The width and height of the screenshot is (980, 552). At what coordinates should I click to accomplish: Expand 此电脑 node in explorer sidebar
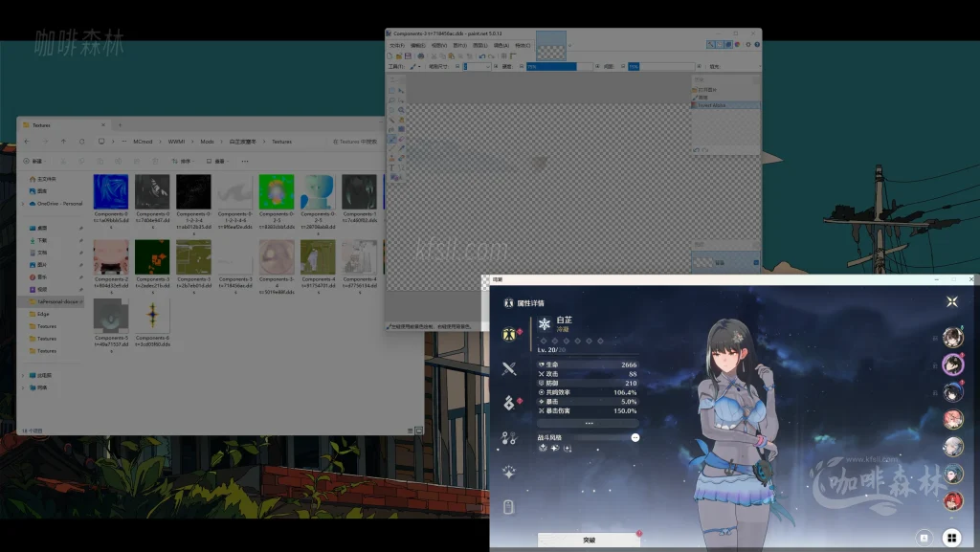(x=24, y=375)
